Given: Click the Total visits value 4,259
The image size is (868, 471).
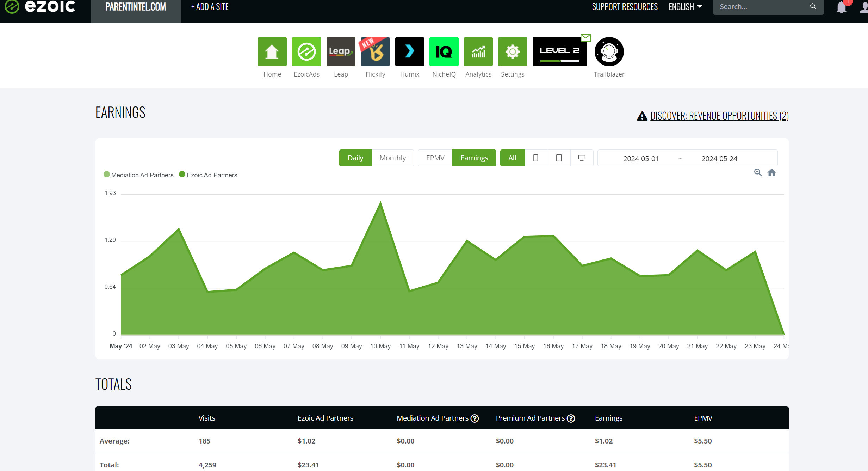Looking at the screenshot, I should pos(207,465).
